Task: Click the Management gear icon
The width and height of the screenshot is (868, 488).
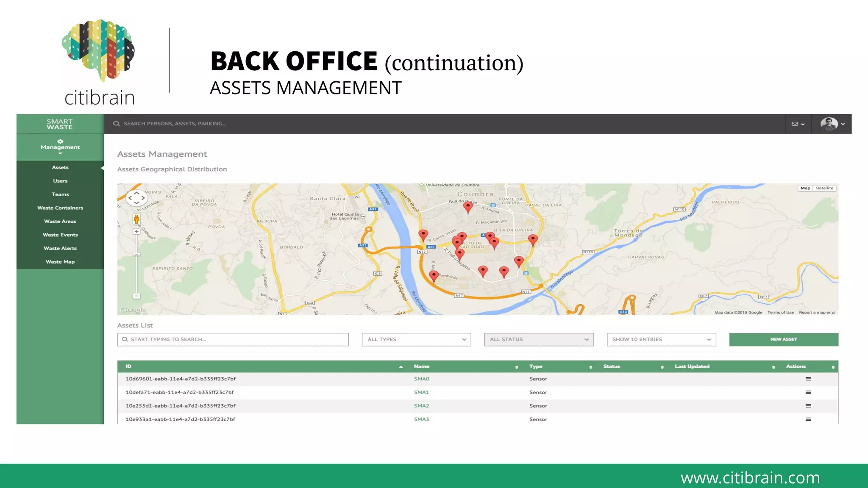Action: pyautogui.click(x=60, y=141)
